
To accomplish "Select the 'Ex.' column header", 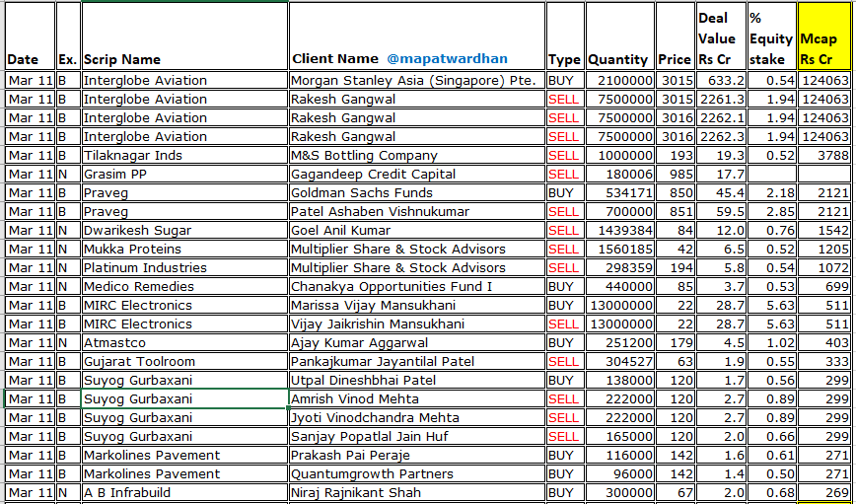I will 68,36.
